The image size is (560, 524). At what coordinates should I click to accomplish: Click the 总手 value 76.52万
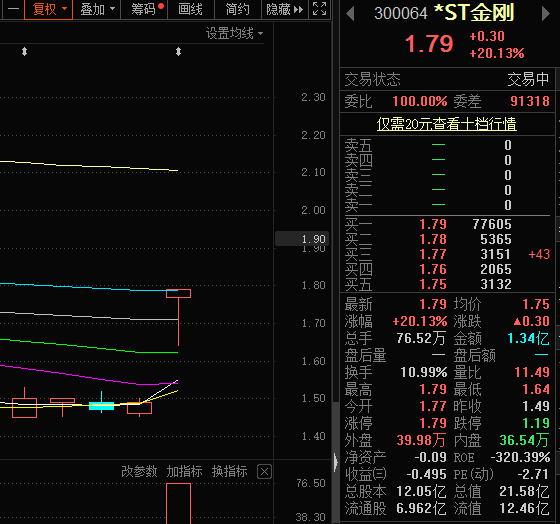point(421,338)
